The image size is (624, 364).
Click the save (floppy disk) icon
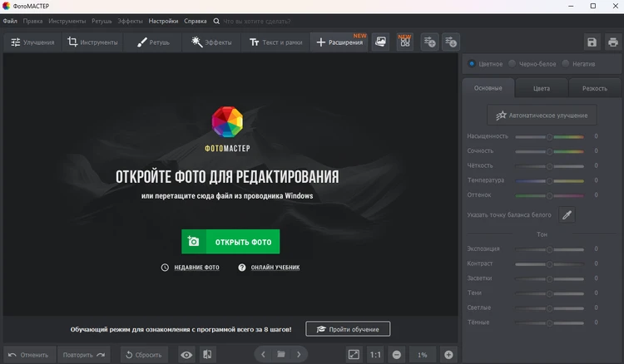pos(592,42)
